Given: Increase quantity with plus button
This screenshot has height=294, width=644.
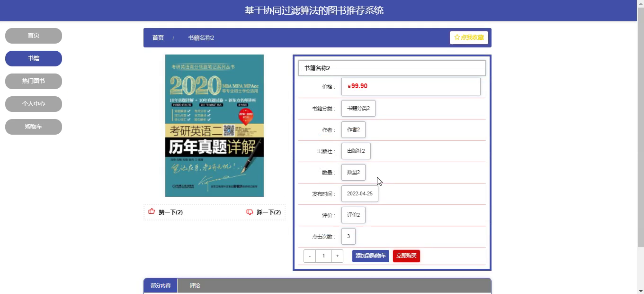Looking at the screenshot, I should pos(337,256).
